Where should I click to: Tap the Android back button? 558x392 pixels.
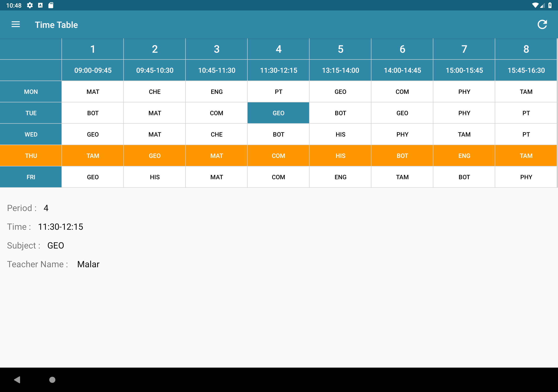tap(17, 380)
